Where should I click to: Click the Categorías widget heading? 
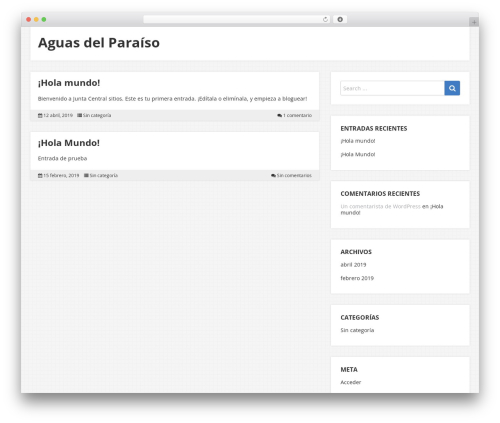360,317
